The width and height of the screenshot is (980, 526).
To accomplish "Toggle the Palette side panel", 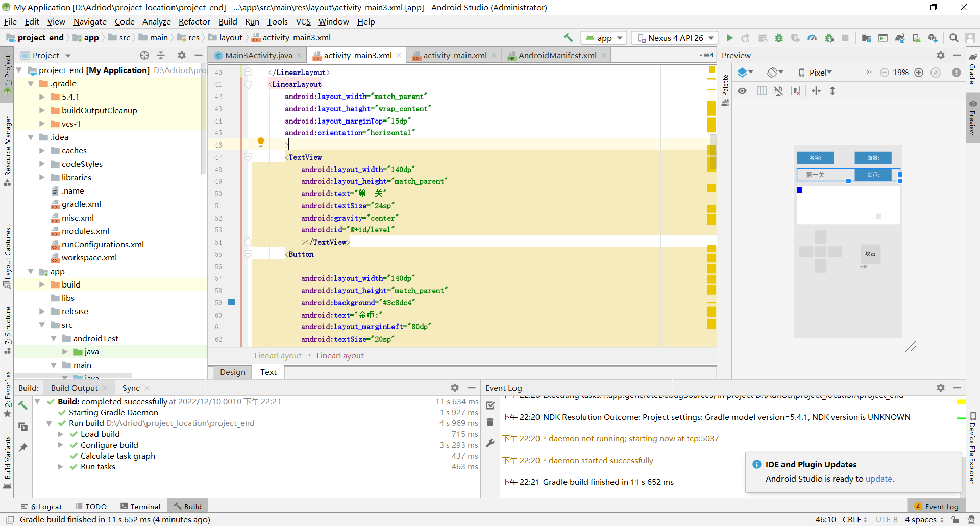I will click(725, 90).
